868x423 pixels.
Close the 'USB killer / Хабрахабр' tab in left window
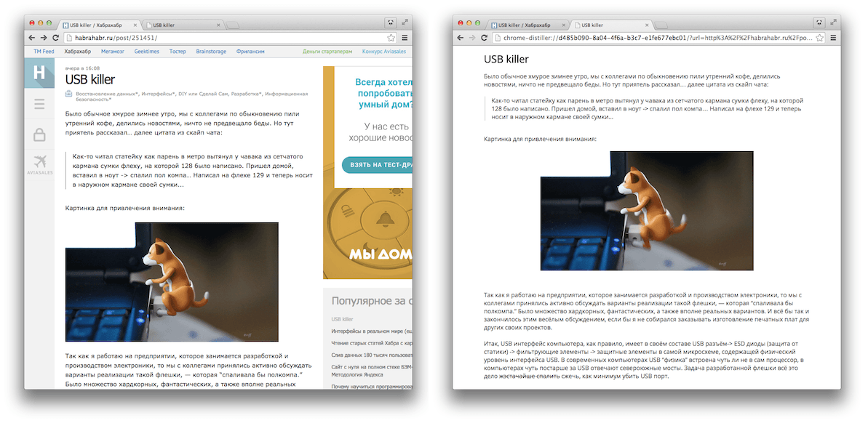135,25
